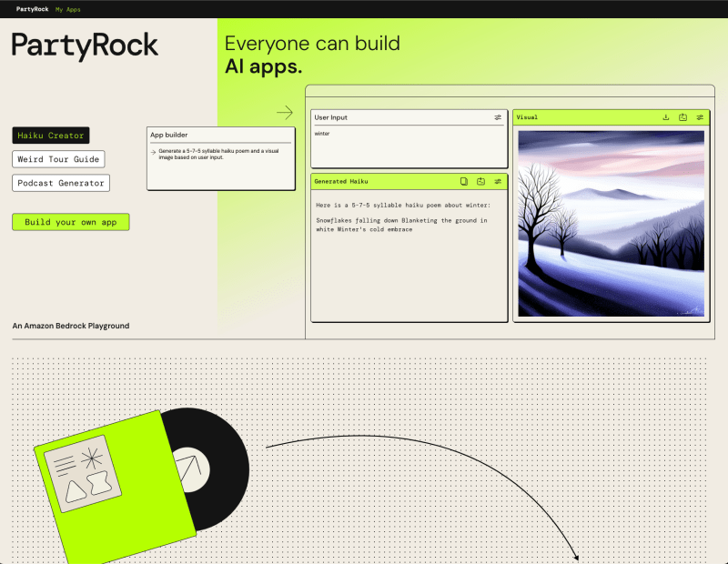Click Build your own app button

pos(71,222)
